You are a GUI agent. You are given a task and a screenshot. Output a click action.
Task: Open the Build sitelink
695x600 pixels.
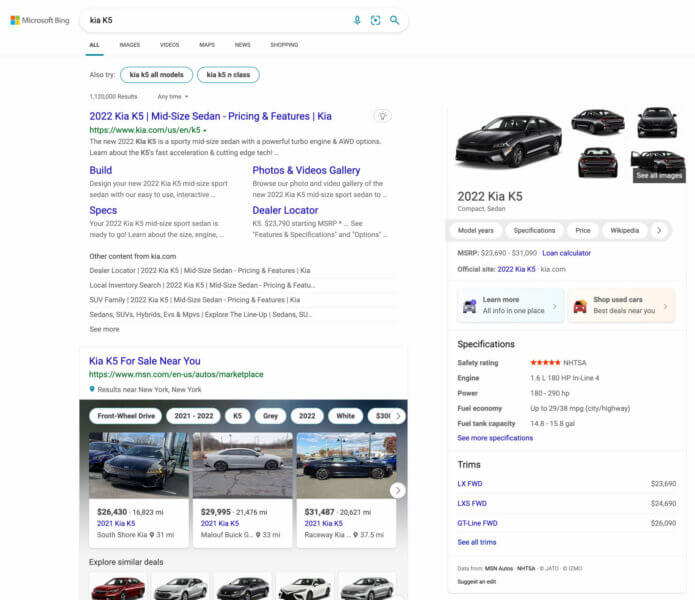(x=101, y=170)
